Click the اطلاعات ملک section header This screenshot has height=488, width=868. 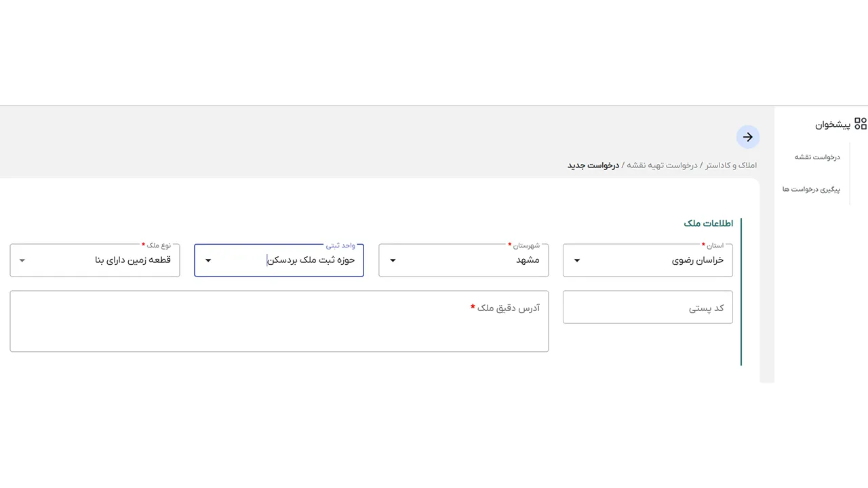[x=708, y=223]
